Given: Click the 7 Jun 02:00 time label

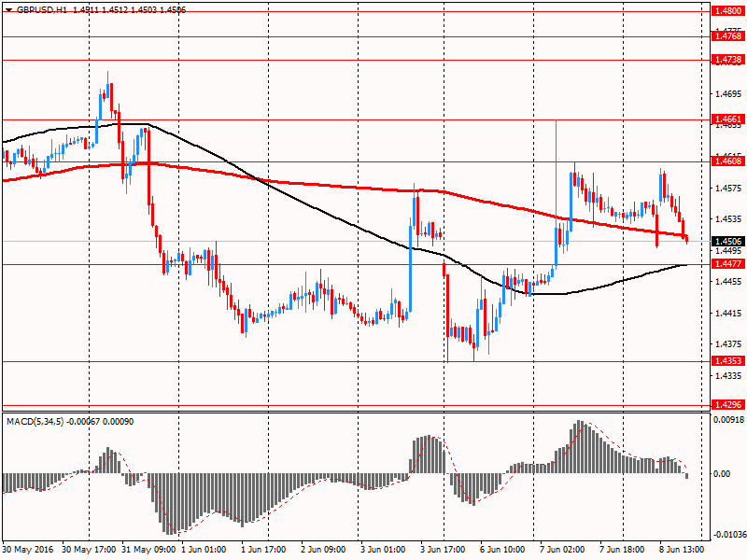Looking at the screenshot, I should coord(562,550).
